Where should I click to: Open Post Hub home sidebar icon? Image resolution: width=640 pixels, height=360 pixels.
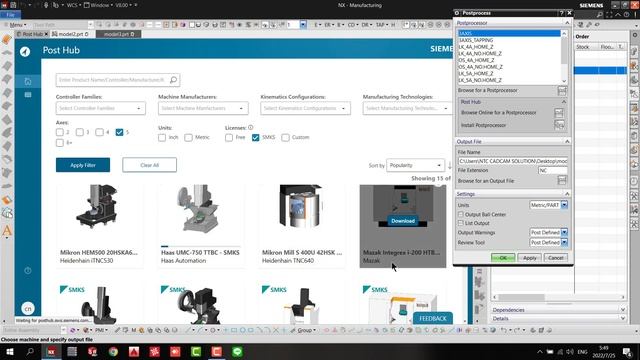click(x=28, y=81)
